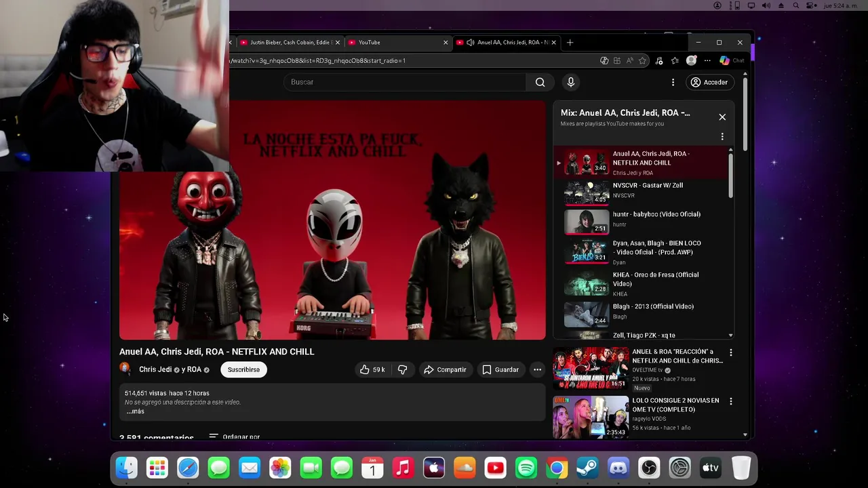Save video with Guardar button

click(x=500, y=369)
